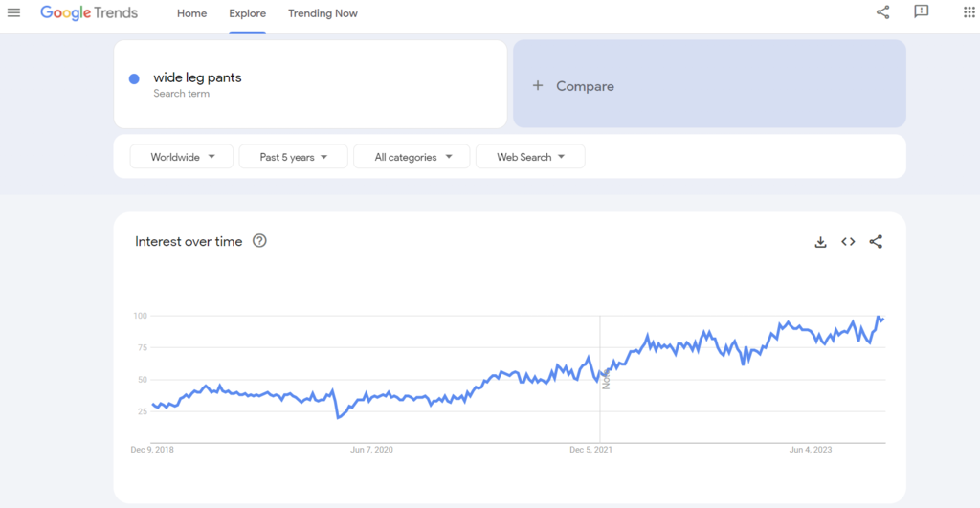Open the Web Search type dropdown
Viewport: 980px width, 508px height.
pos(530,157)
